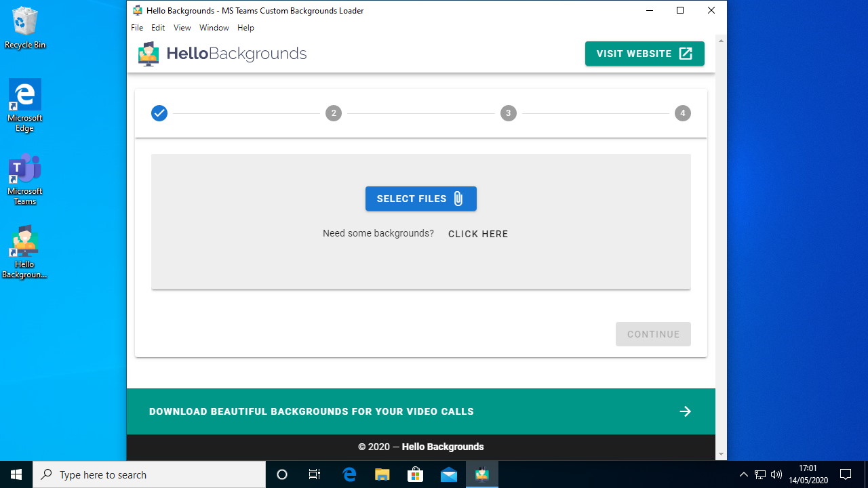This screenshot has height=488, width=868.
Task: Click Hello Backgrounds taskbar icon
Action: click(x=482, y=474)
